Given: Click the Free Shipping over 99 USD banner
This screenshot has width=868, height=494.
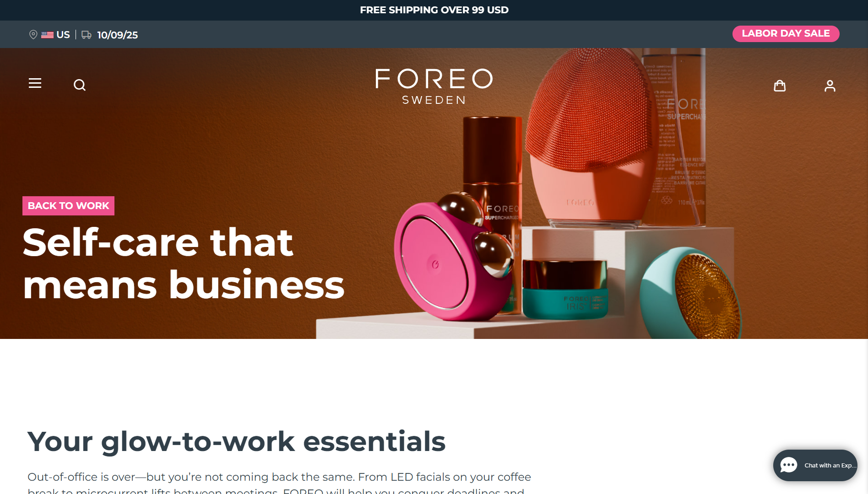Looking at the screenshot, I should click(434, 10).
